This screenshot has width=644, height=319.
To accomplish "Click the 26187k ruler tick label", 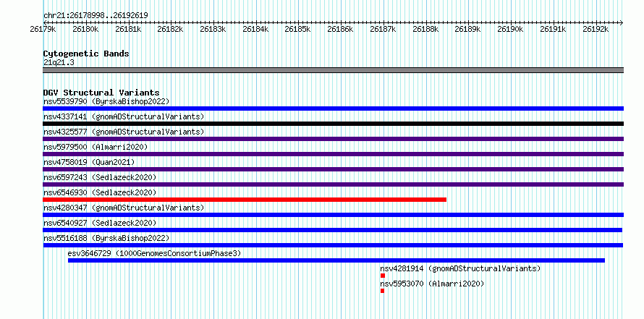I will (x=384, y=29).
